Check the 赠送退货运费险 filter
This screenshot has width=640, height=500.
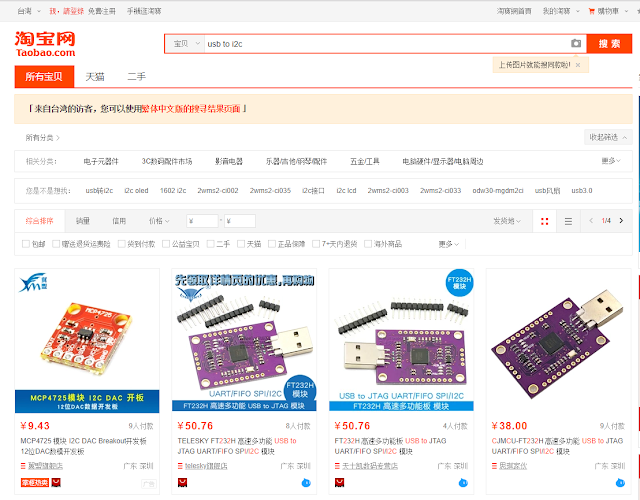pos(56,244)
